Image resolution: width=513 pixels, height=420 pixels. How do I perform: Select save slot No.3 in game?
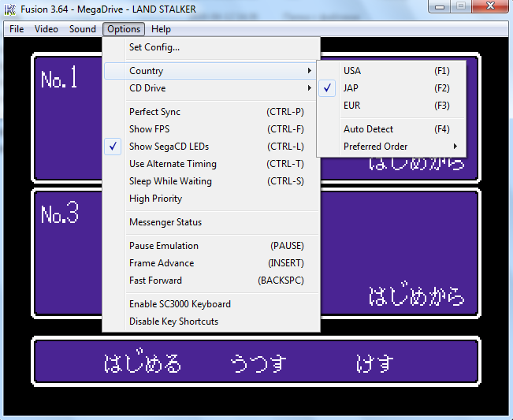[x=60, y=213]
